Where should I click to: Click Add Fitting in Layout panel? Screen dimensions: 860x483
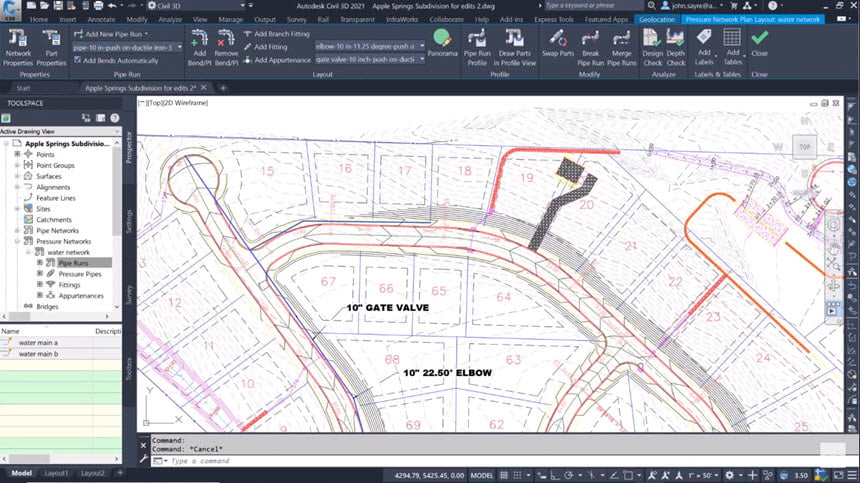coord(265,47)
